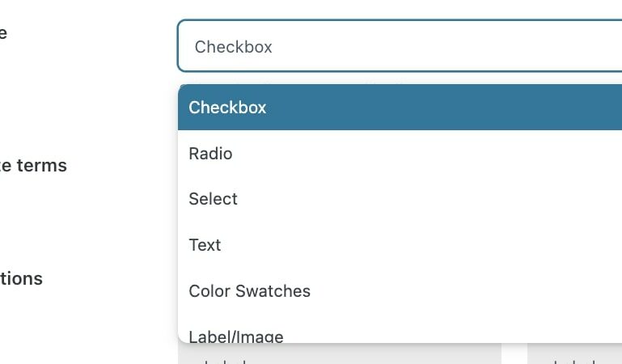This screenshot has width=622, height=364.
Task: Click the Text entry below Select
Action: point(400,245)
